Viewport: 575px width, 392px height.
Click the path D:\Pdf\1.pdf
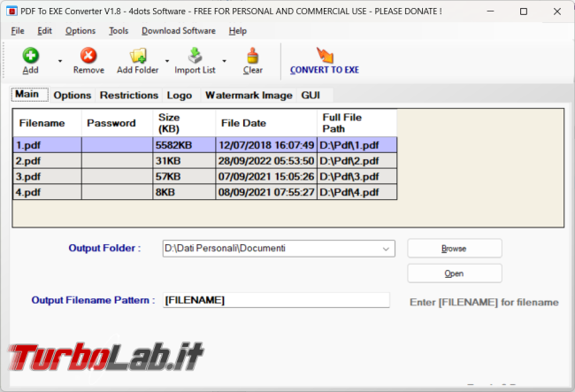tap(356, 145)
